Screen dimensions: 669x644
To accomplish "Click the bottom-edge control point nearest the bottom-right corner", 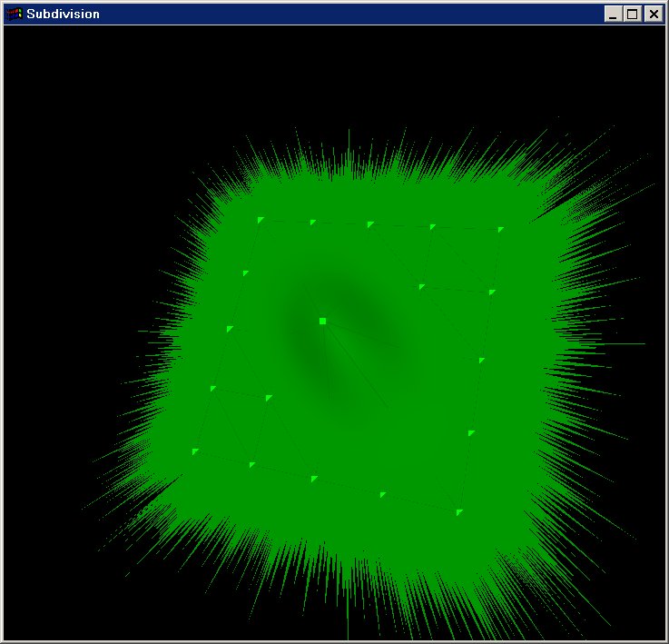I will coord(383,495).
